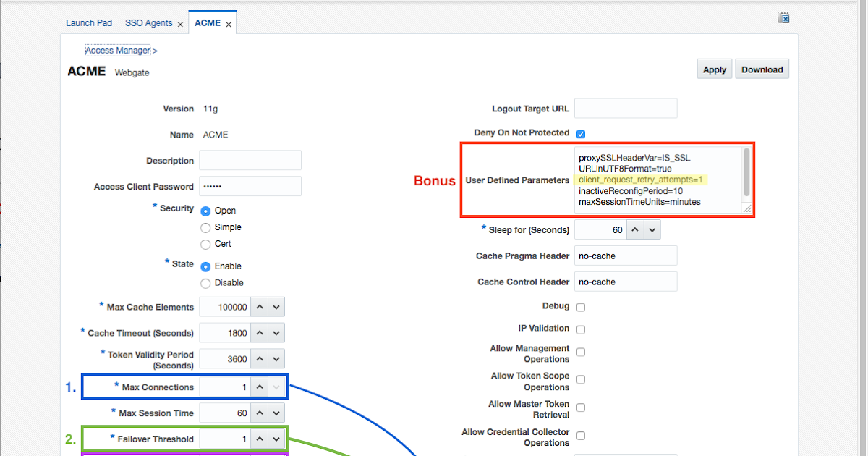Increase Failover Threshold value
The width and height of the screenshot is (868, 456).
coord(259,439)
